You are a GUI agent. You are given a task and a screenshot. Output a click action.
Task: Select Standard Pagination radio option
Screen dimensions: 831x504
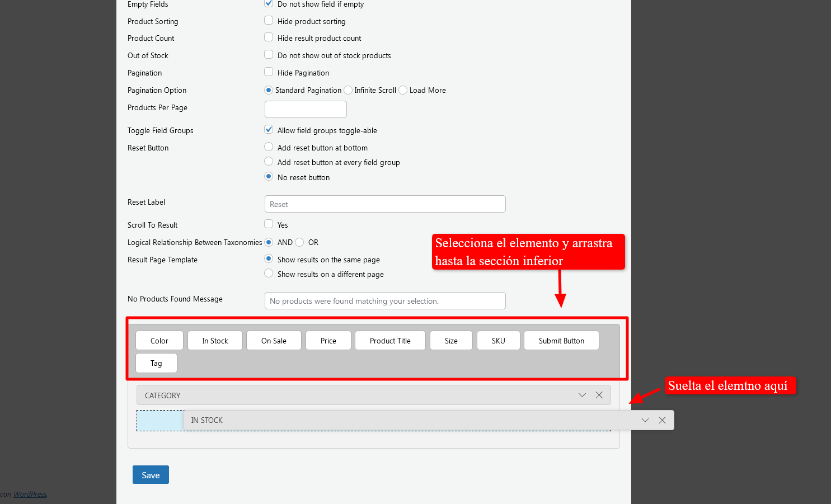coord(269,90)
